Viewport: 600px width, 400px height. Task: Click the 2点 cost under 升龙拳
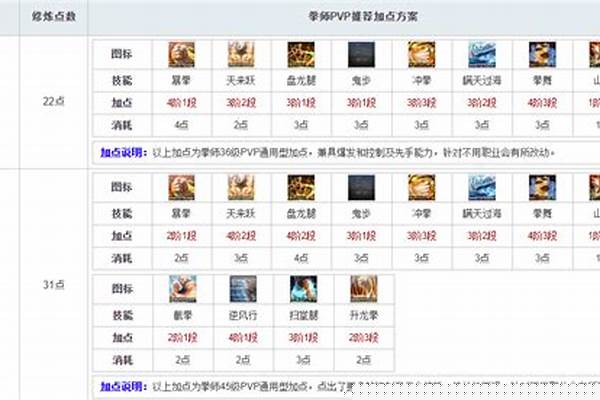pyautogui.click(x=364, y=360)
